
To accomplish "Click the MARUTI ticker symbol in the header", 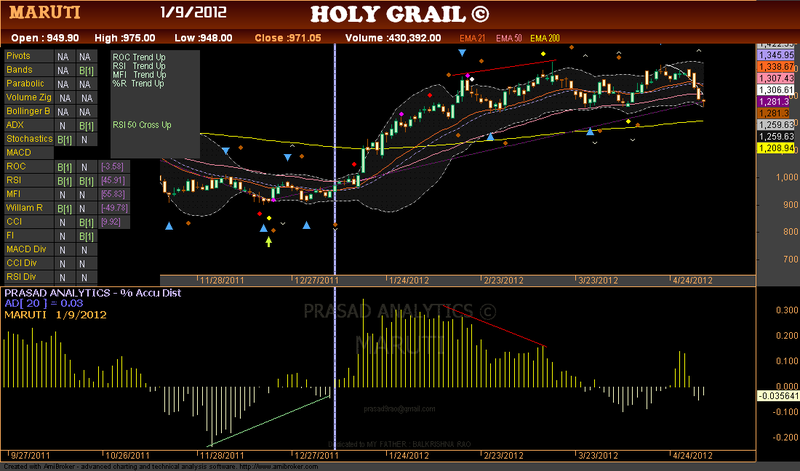I will click(x=45, y=12).
